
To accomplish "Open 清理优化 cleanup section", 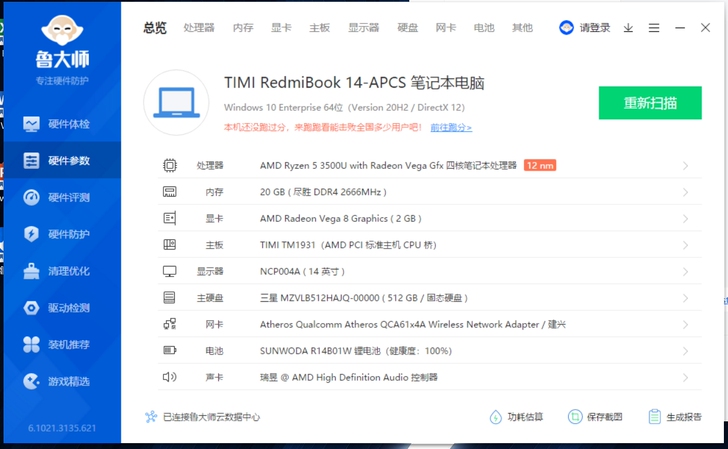I will [62, 271].
